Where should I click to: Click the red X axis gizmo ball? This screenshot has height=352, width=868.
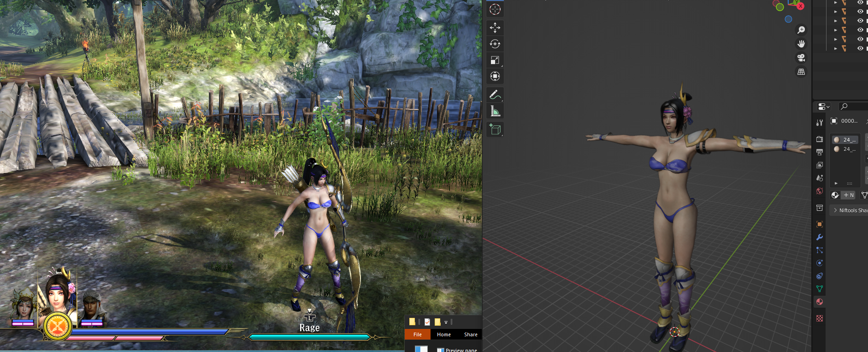click(x=801, y=6)
